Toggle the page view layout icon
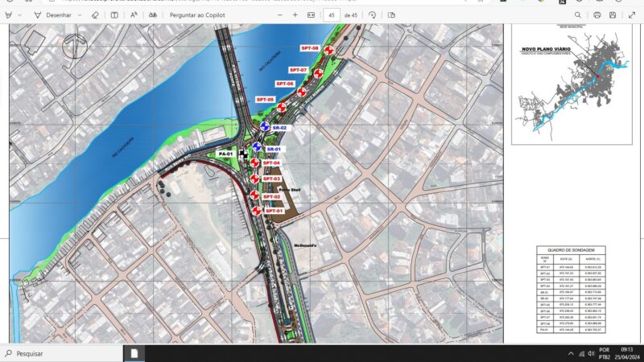This screenshot has width=644, height=362. click(391, 15)
